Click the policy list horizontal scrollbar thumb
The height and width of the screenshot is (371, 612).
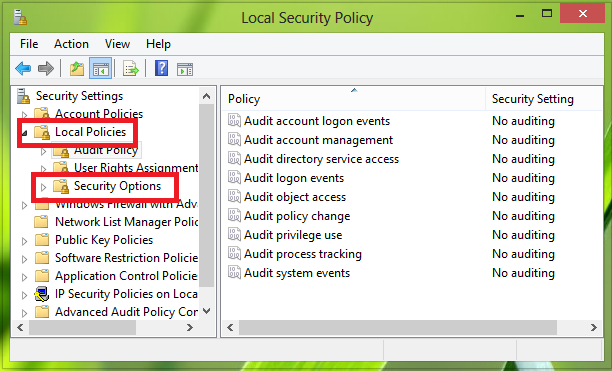click(398, 327)
